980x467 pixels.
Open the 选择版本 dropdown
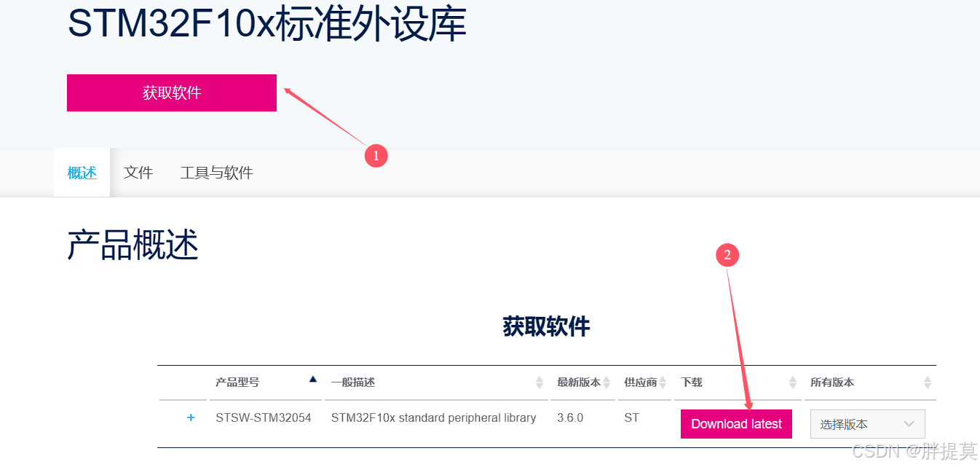(x=867, y=424)
